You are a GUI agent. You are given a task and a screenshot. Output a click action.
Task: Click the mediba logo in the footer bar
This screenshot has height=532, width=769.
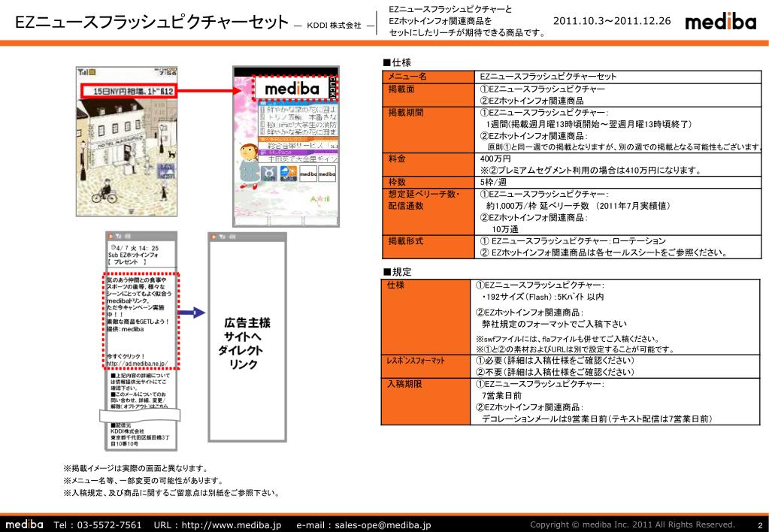(x=24, y=524)
